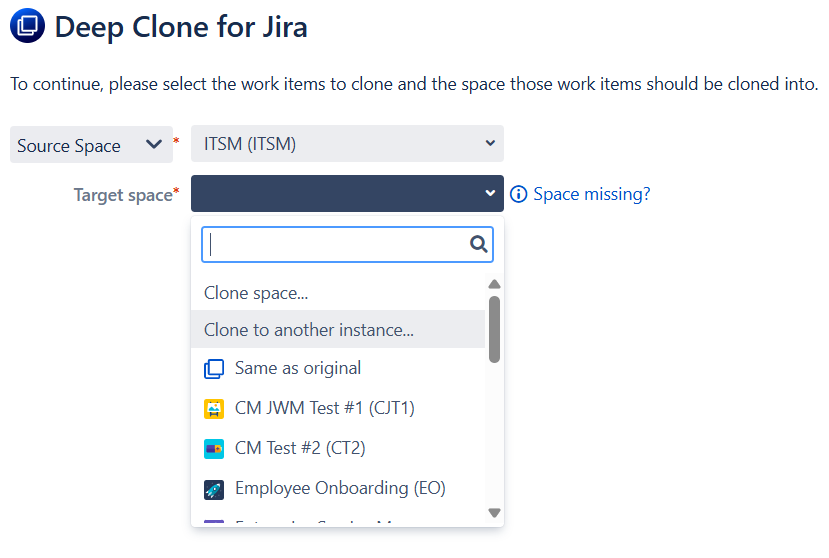This screenshot has height=558, width=829.
Task: Click the Deep Clone for Jira logo
Action: [27, 26]
